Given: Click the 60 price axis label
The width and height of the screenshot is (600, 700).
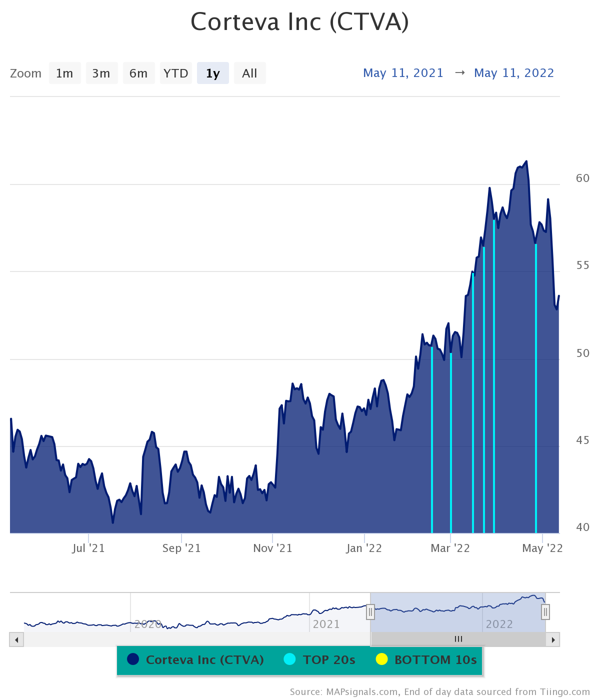Looking at the screenshot, I should pos(583,178).
